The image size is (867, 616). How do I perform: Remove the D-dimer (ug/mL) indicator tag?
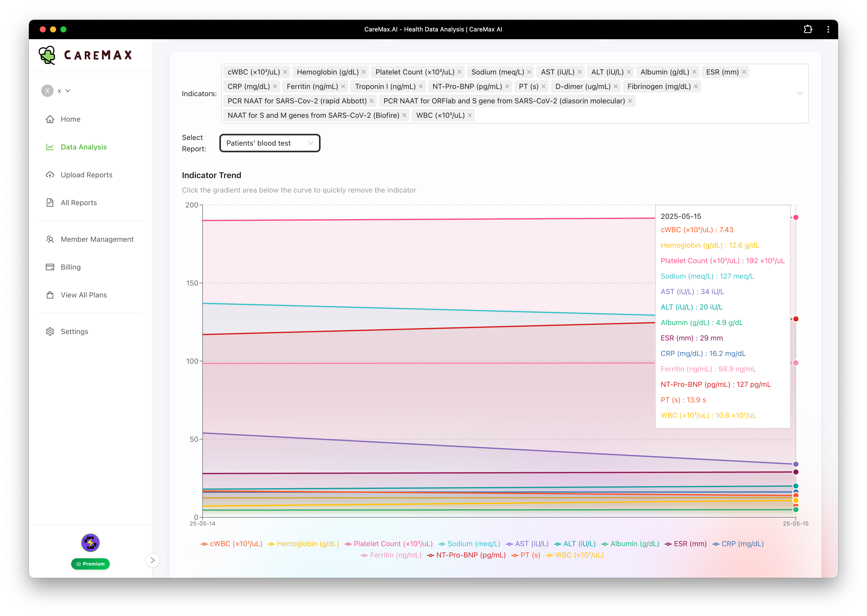pyautogui.click(x=615, y=87)
